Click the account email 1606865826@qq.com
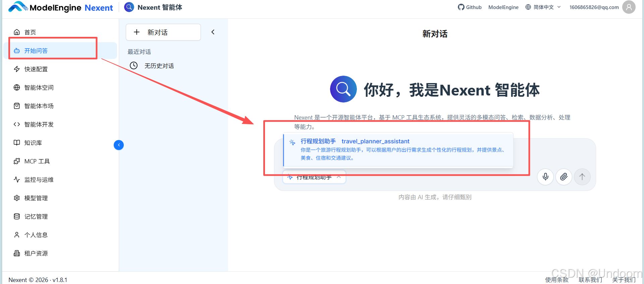Viewport: 644px width, 284px height. pyautogui.click(x=594, y=7)
